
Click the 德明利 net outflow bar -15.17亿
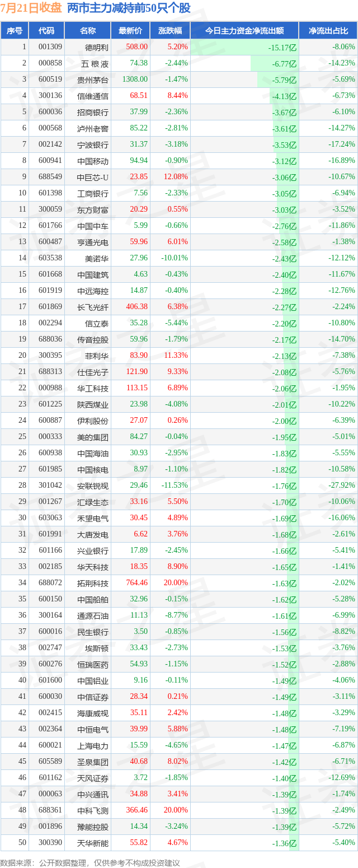pyautogui.click(x=244, y=48)
